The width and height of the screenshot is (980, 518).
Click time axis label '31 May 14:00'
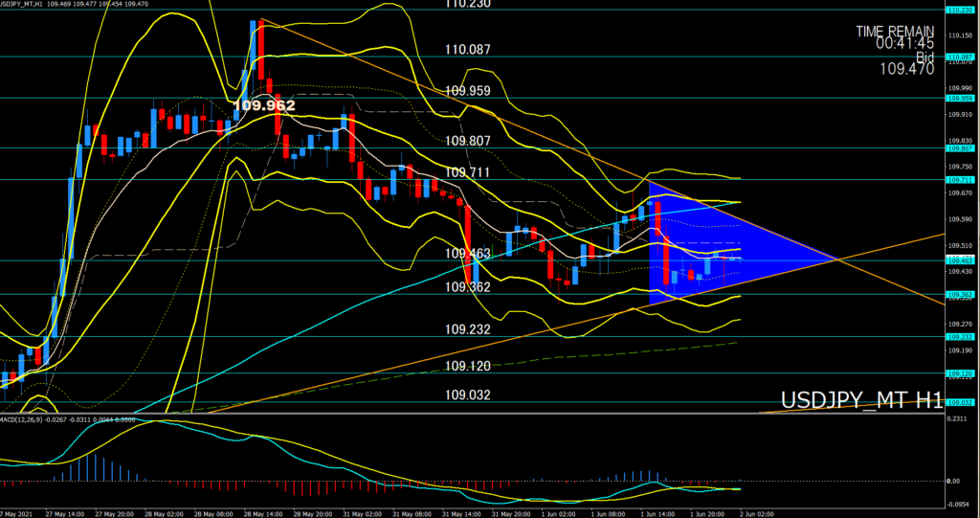coord(460,513)
